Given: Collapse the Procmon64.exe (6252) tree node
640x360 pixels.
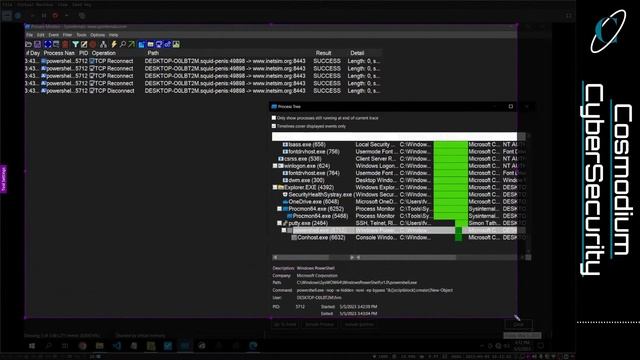Looking at the screenshot, I should pos(280,209).
